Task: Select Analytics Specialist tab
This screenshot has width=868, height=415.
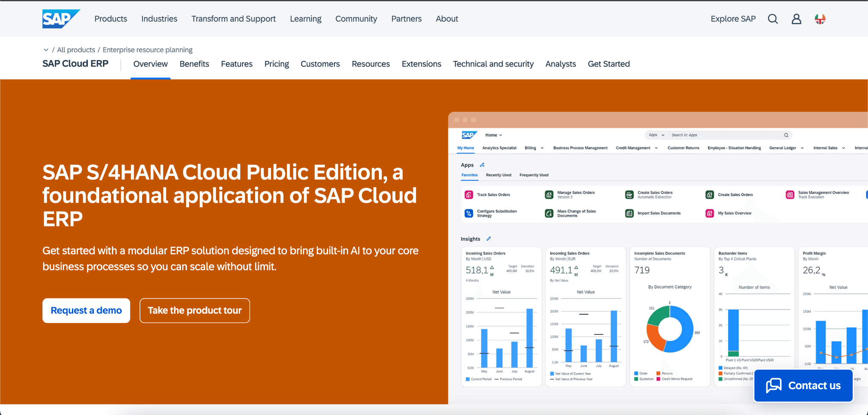Action: 499,148
